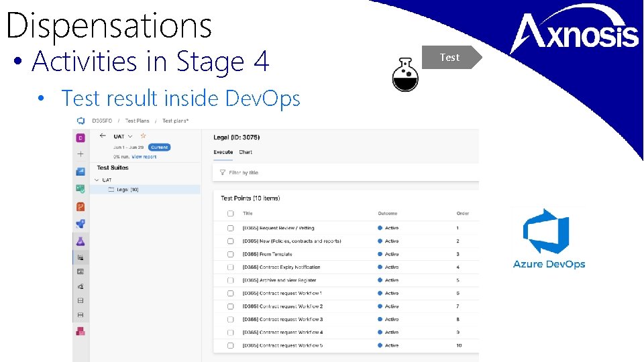This screenshot has height=362, width=644.
Task: Click the laboratory flask slide icon
Action: [x=405, y=74]
